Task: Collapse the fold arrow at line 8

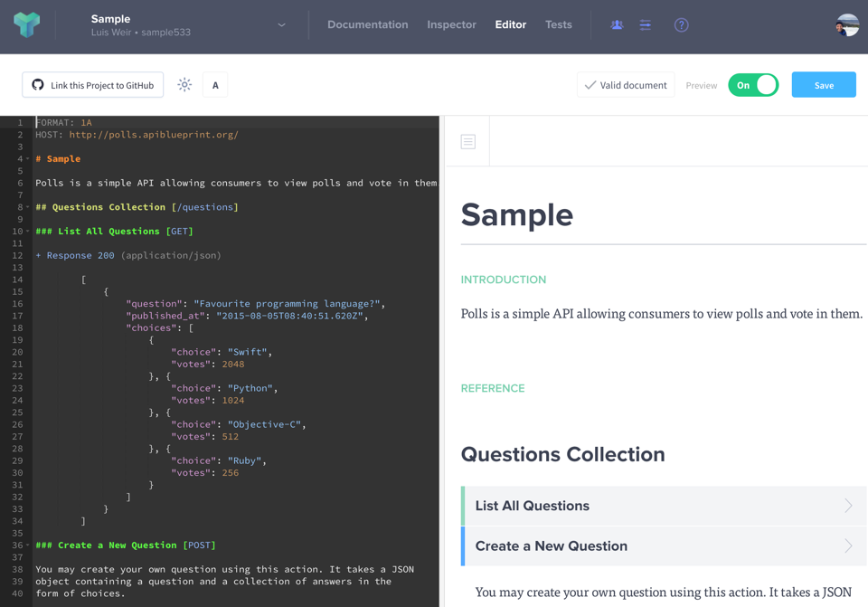Action: 28,207
